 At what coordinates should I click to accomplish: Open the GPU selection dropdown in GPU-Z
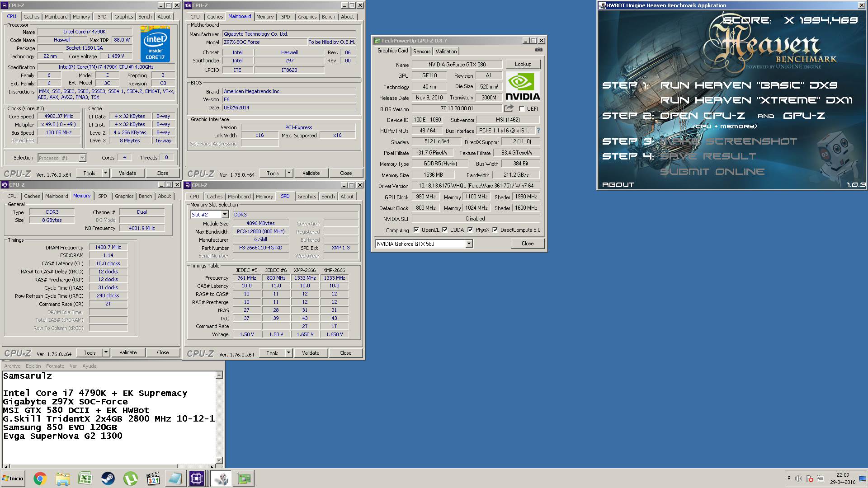[x=469, y=244]
